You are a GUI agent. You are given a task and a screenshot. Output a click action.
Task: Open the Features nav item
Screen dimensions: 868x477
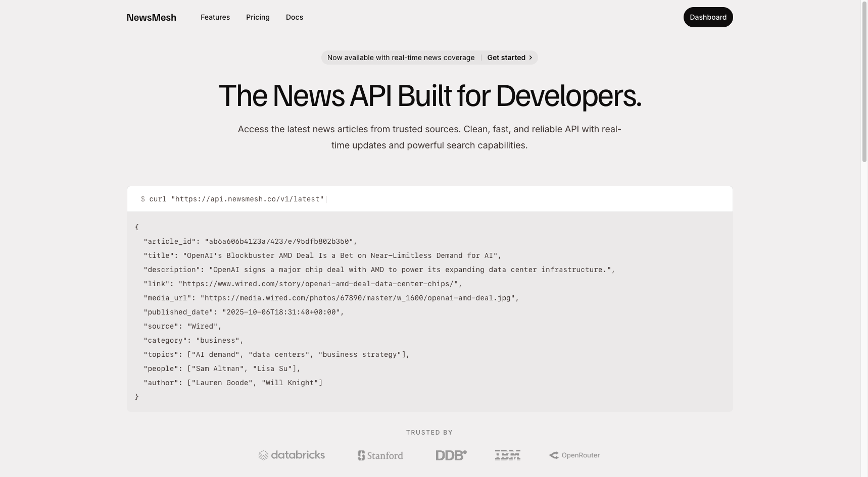tap(215, 17)
